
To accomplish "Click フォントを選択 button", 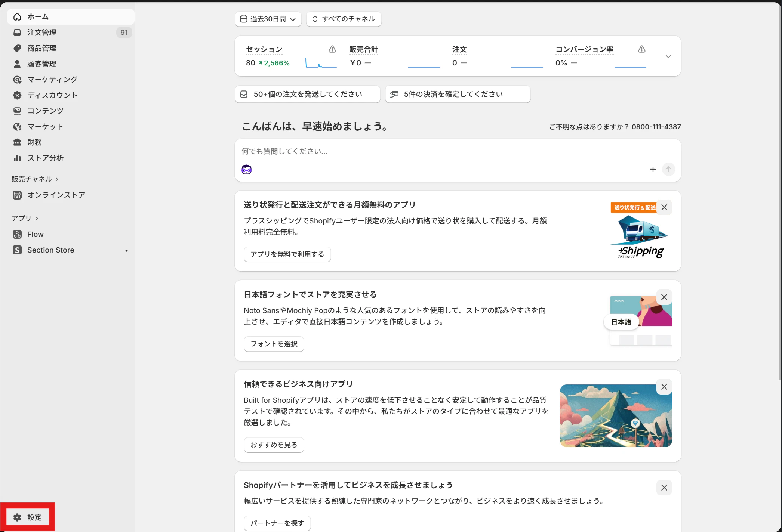I will [x=274, y=344].
